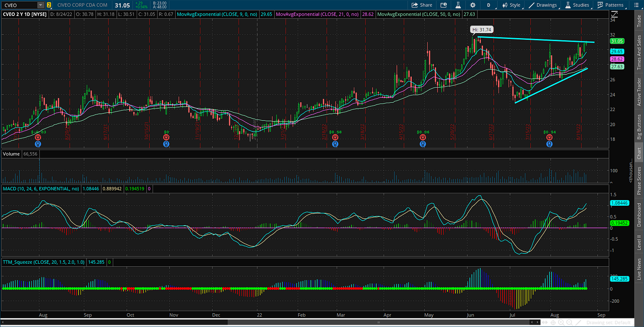Switch to the Phase Scores tab
Image resolution: width=644 pixels, height=327 pixels.
(x=639, y=180)
